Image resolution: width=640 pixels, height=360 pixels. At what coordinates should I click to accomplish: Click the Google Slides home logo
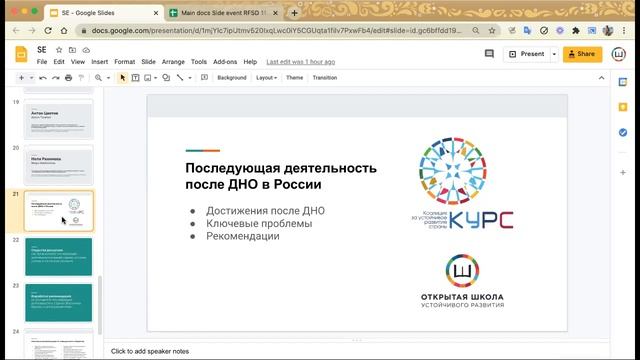click(21, 55)
